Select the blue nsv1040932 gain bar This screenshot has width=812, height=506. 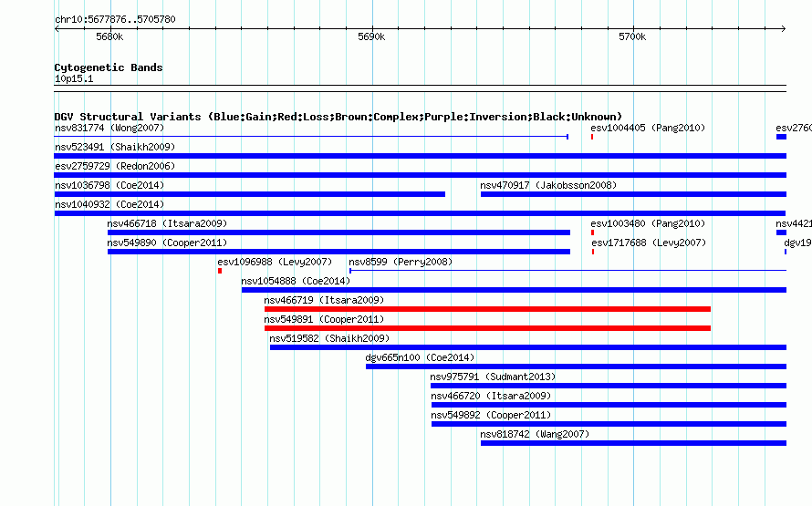[420, 213]
